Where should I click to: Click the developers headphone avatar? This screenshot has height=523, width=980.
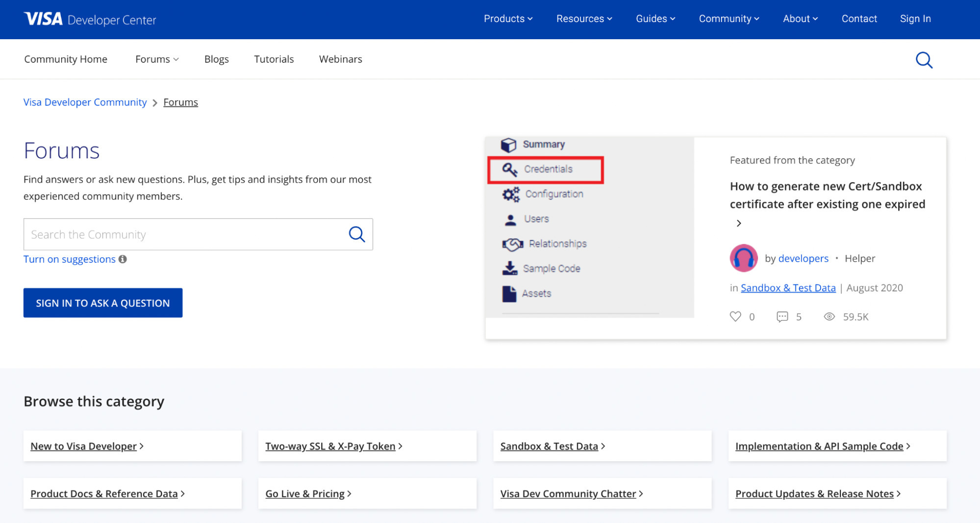[743, 258]
